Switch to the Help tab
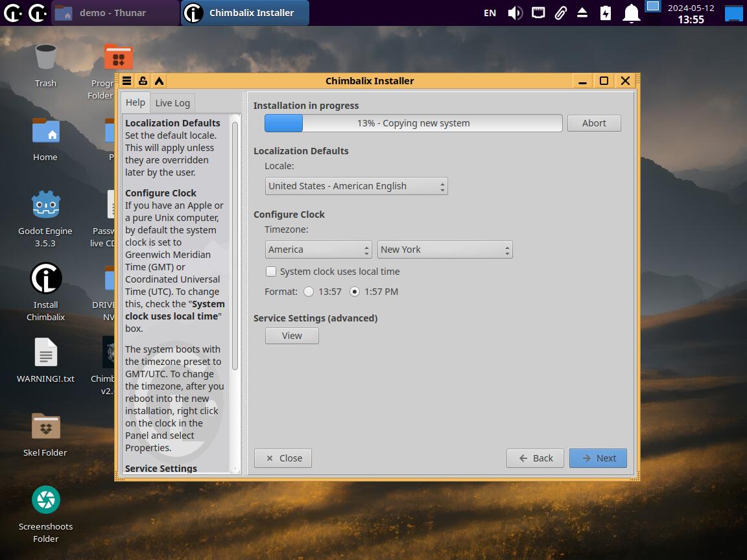Screen dimensions: 747x560 (x=136, y=102)
